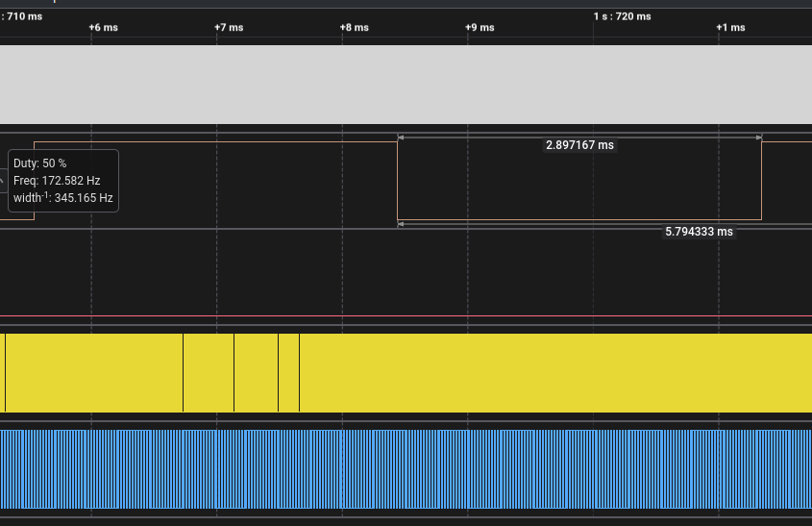Click the +8 ms time ruler label
The image size is (812, 526).
pyautogui.click(x=354, y=27)
